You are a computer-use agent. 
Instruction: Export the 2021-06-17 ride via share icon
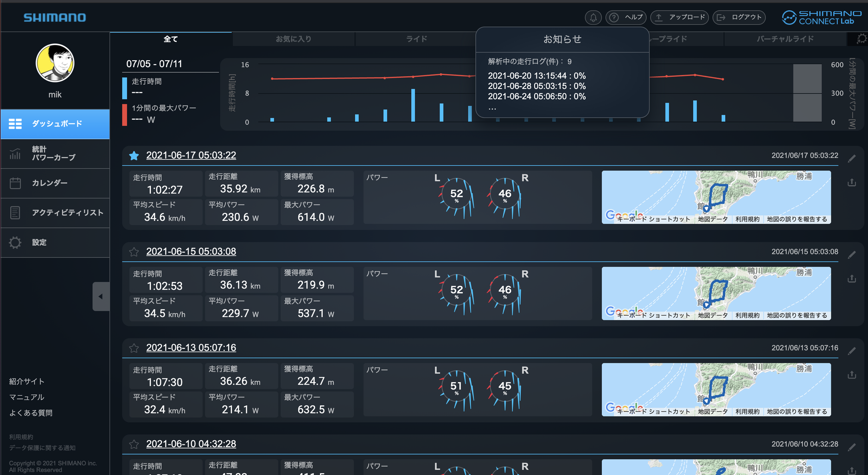point(852,182)
